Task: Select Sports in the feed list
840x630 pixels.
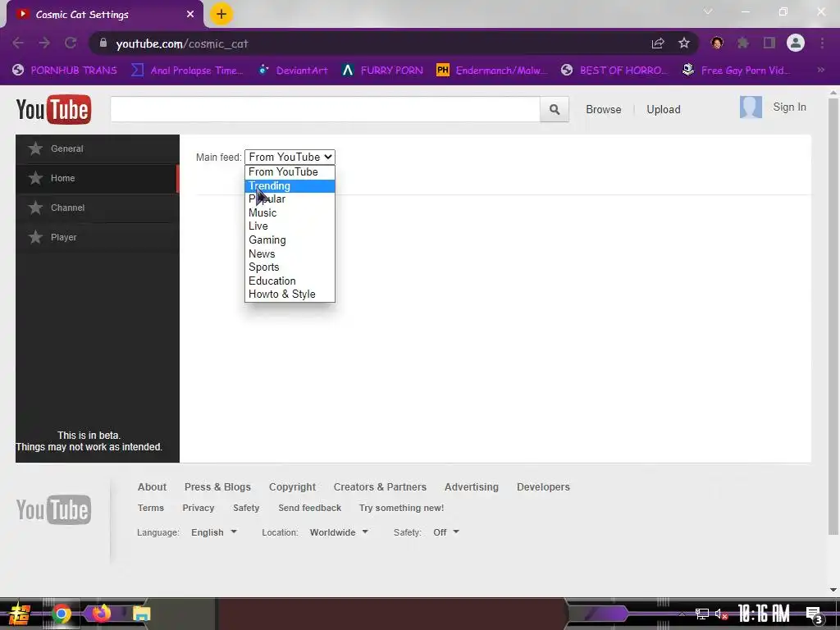Action: pyautogui.click(x=290, y=267)
